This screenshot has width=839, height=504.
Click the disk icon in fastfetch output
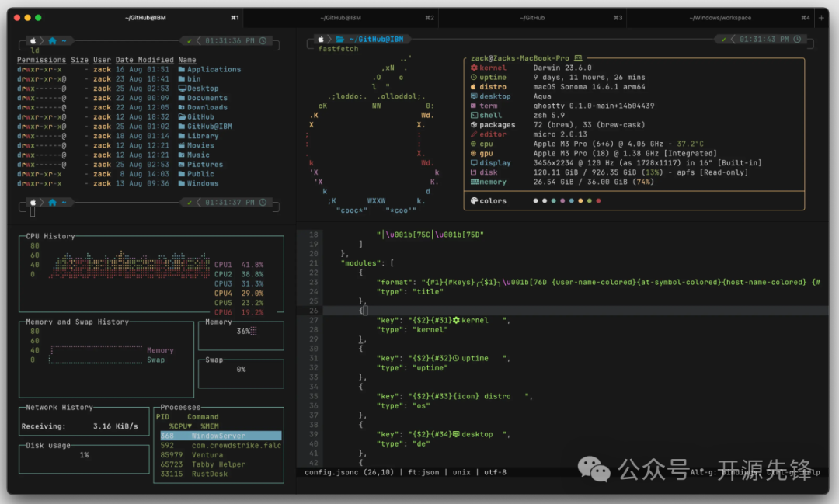[x=474, y=172]
